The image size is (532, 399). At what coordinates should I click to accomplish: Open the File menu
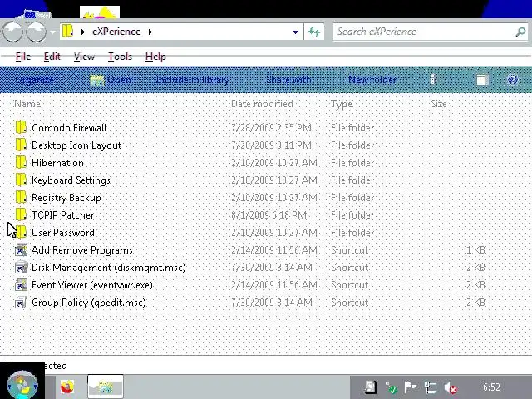tap(23, 57)
